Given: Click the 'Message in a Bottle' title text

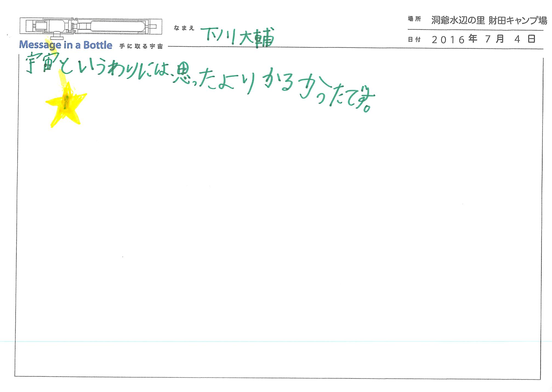Looking at the screenshot, I should (x=66, y=45).
